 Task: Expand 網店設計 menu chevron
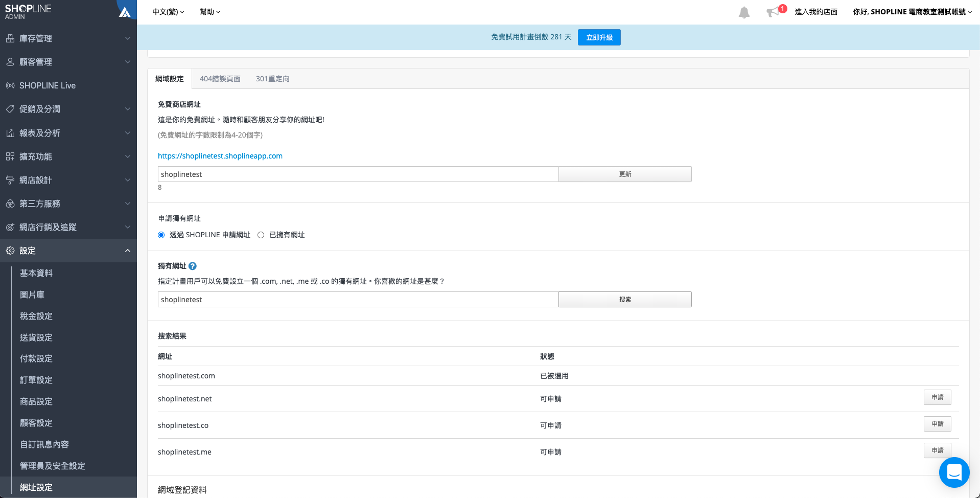coord(128,180)
